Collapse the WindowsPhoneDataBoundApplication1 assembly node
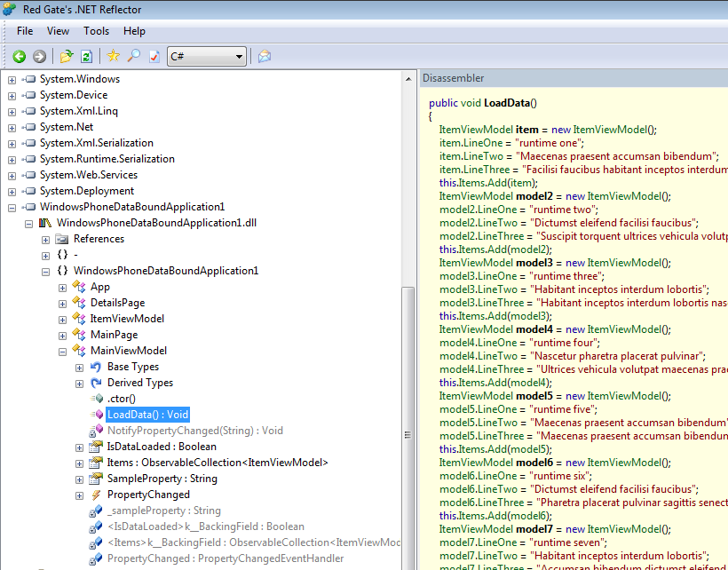 pyautogui.click(x=12, y=208)
